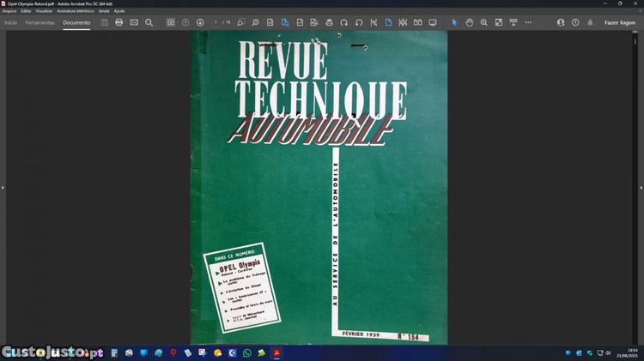This screenshot has width=644, height=361.
Task: Go to previous page with up arrow
Action: [x=185, y=22]
